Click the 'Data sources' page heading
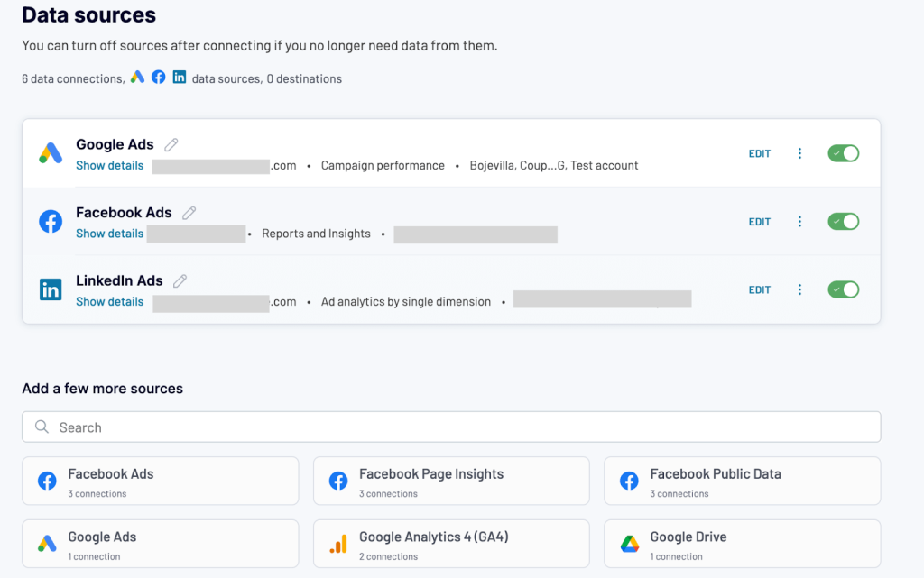The width and height of the screenshot is (924, 578). pos(89,14)
